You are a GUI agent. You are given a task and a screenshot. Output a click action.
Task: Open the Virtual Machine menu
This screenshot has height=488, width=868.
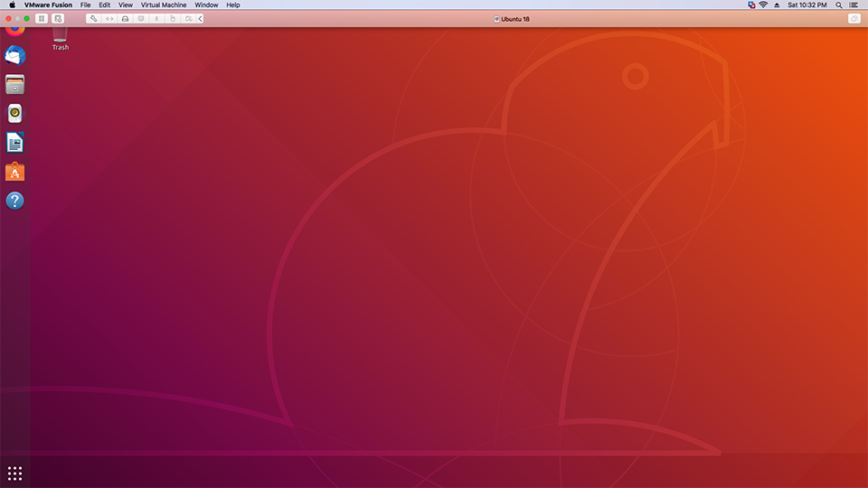pos(164,5)
